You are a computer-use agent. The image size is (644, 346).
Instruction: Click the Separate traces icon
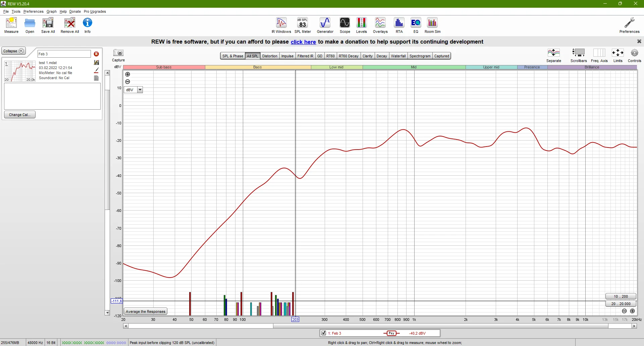click(554, 56)
